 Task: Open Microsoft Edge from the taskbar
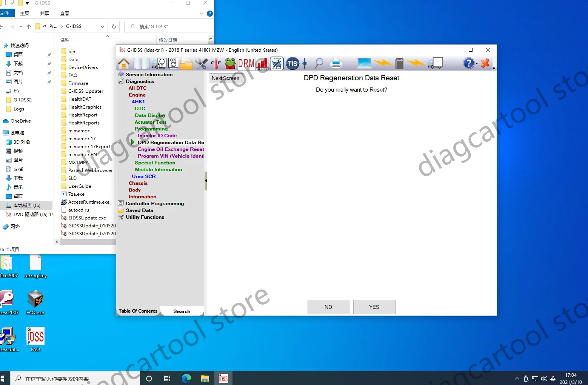[x=186, y=378]
